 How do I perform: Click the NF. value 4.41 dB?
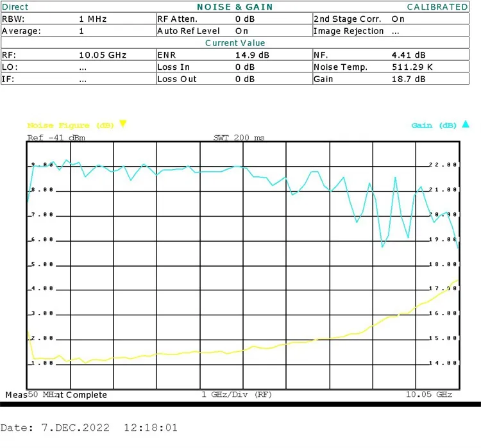pyautogui.click(x=409, y=55)
